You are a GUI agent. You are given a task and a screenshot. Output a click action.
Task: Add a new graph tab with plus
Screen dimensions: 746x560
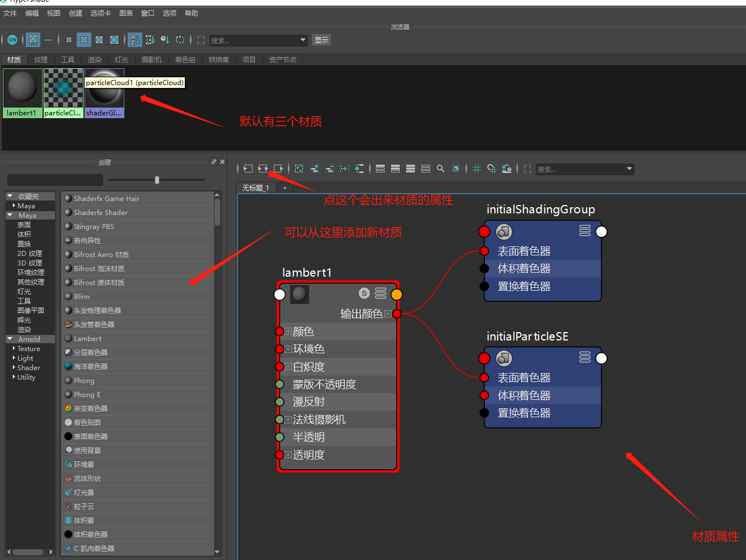pyautogui.click(x=285, y=188)
